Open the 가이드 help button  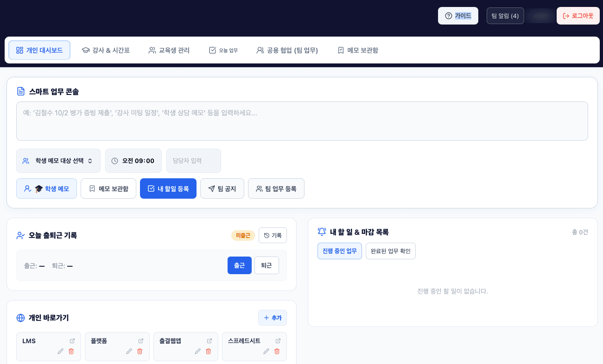pos(458,16)
